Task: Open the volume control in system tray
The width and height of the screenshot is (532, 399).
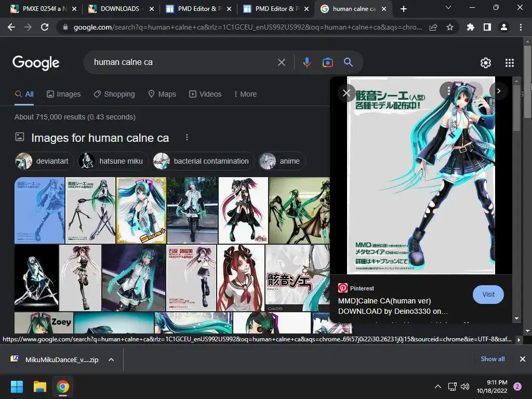Action: pyautogui.click(x=465, y=387)
